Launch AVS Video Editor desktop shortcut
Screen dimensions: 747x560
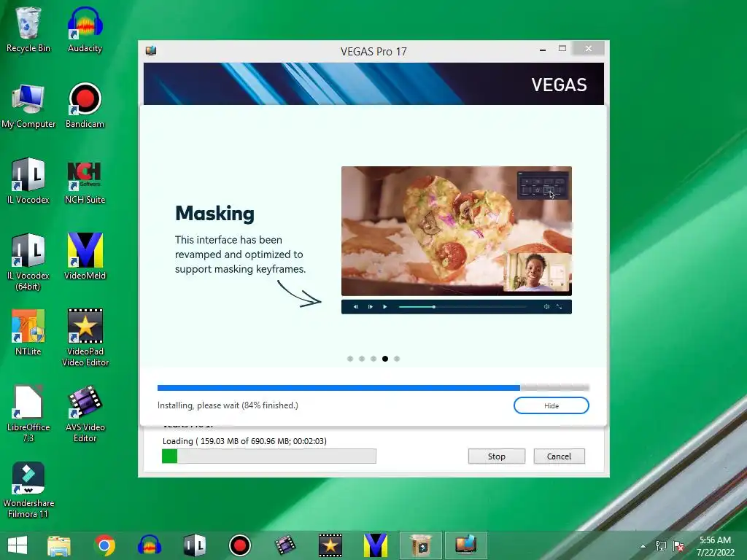click(85, 413)
